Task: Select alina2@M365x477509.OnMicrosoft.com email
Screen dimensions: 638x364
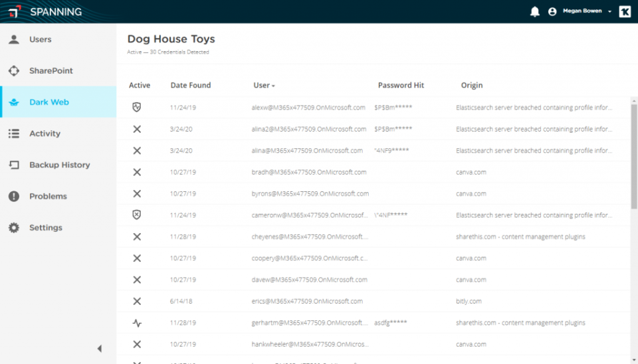Action: (x=309, y=129)
